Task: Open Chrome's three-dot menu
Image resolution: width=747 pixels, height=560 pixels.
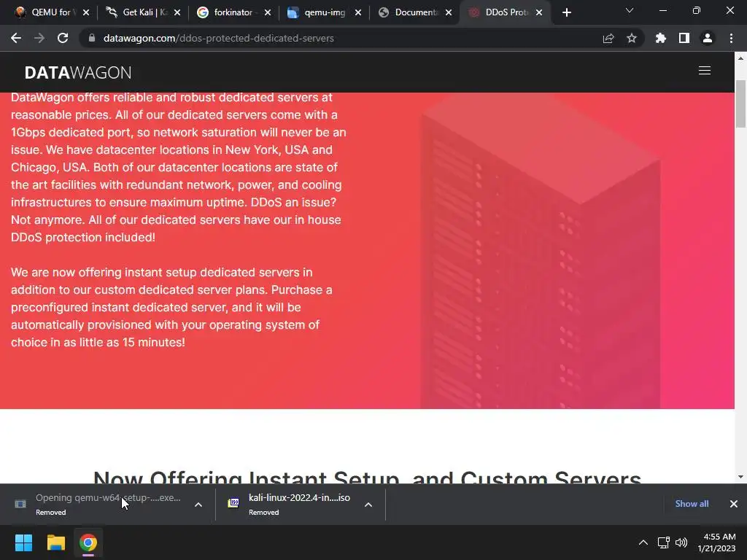Action: point(731,38)
